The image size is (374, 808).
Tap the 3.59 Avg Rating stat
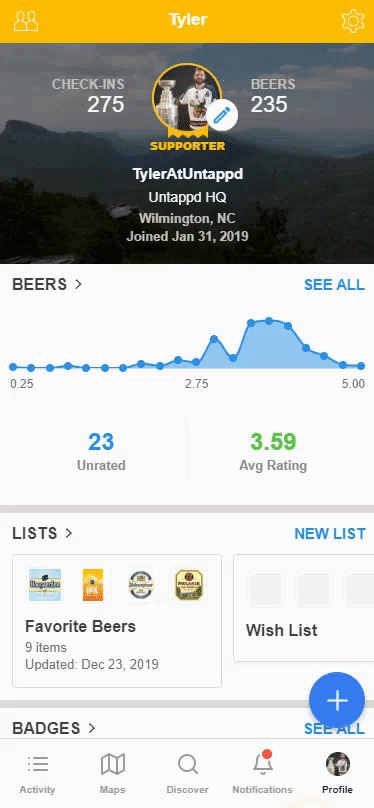(273, 451)
